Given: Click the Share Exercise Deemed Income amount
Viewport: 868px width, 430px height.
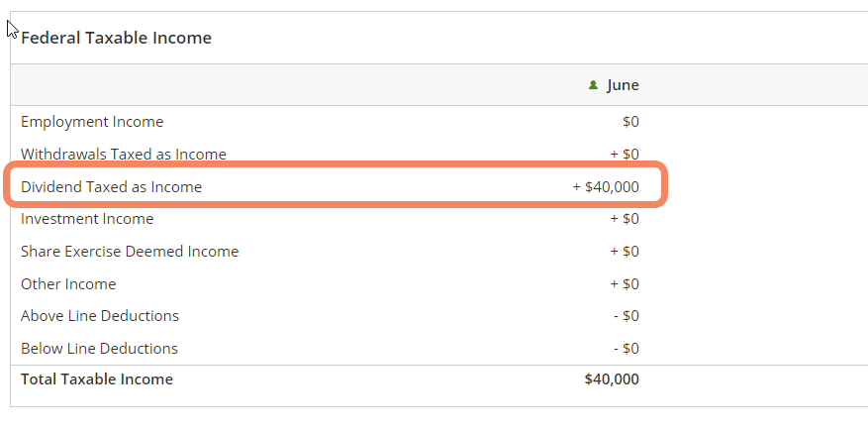Looking at the screenshot, I should (625, 252).
